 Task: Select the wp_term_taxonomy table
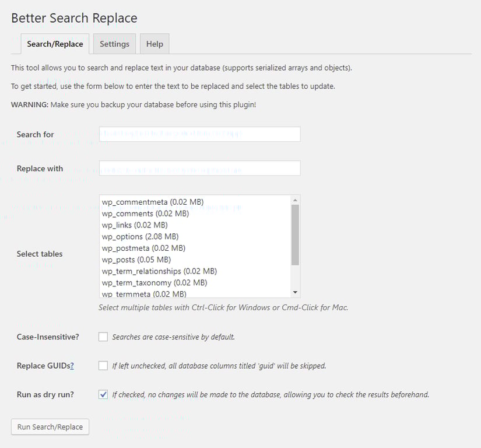coord(152,282)
